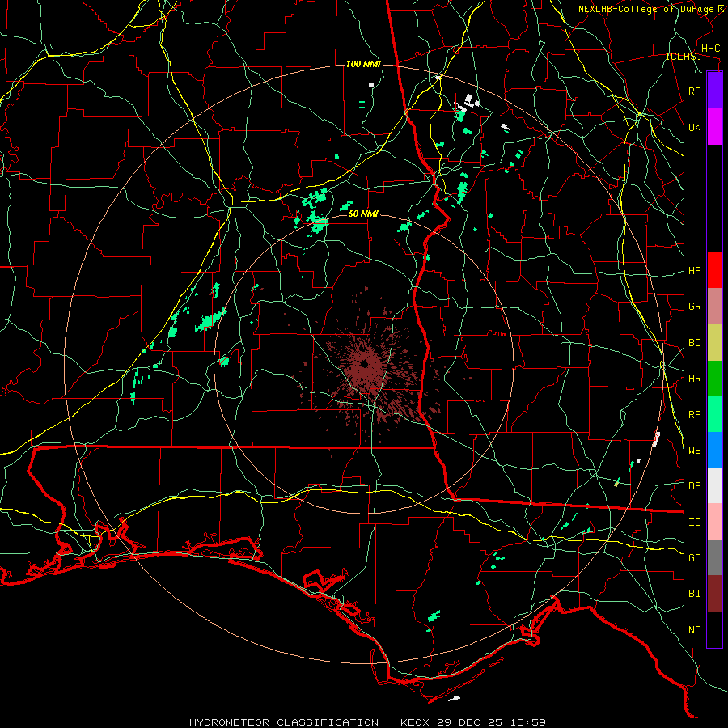The width and height of the screenshot is (728, 728).
Task: Click the RA light-green legend swatch
Action: (x=714, y=414)
